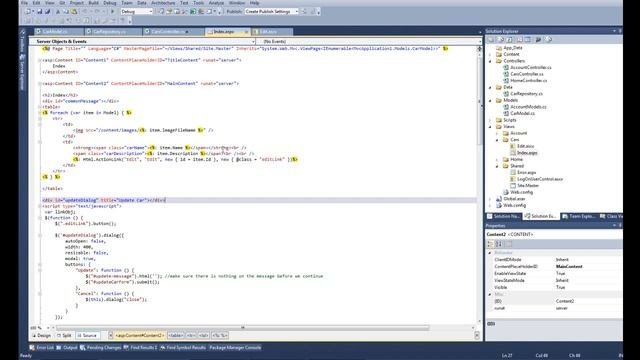Click the Refresh icon in Solution Explorer toolbar

[510, 40]
